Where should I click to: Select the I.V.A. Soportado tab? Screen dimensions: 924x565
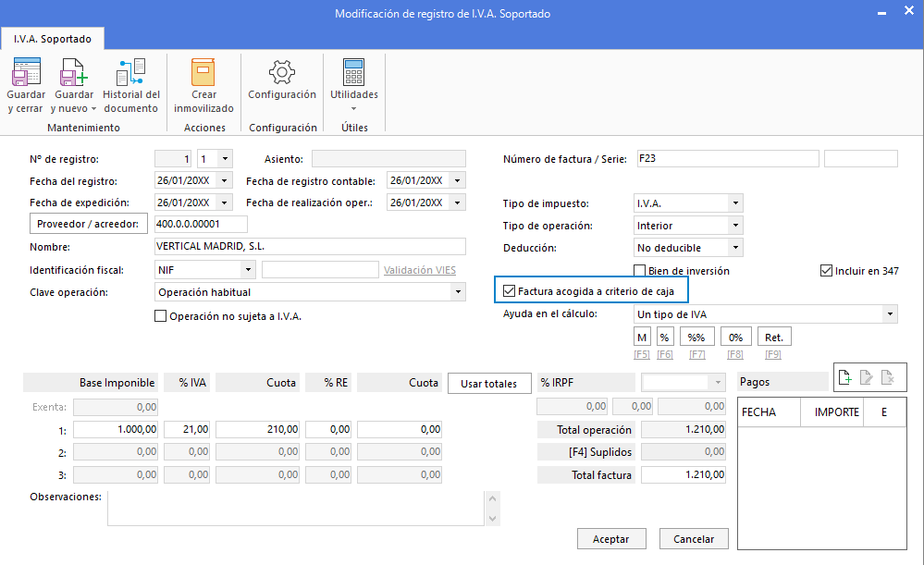[53, 39]
